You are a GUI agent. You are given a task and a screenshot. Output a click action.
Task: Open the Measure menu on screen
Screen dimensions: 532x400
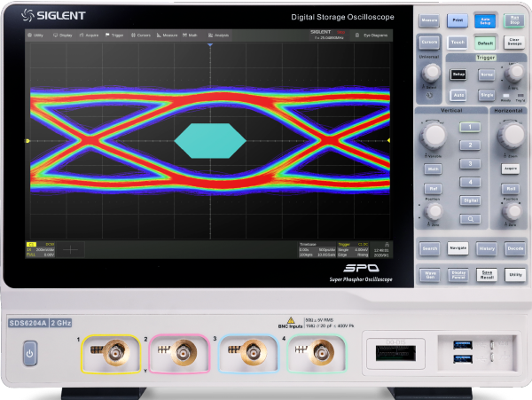point(166,36)
